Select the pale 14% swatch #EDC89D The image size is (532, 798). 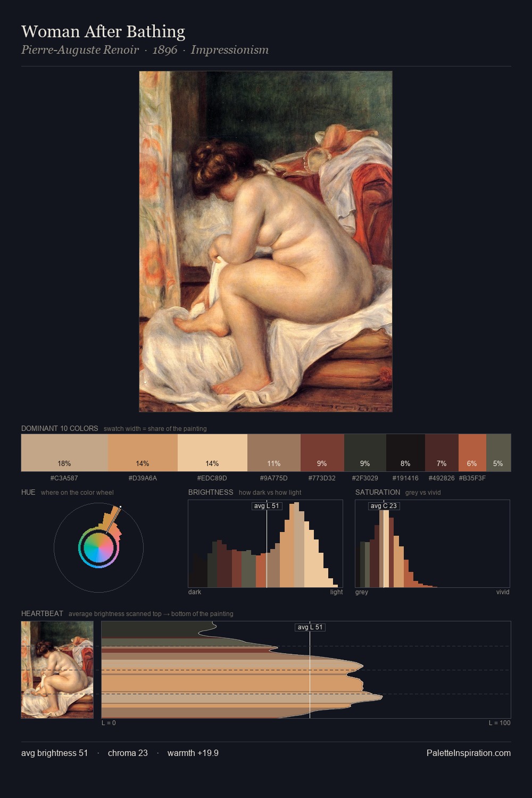[x=212, y=453]
